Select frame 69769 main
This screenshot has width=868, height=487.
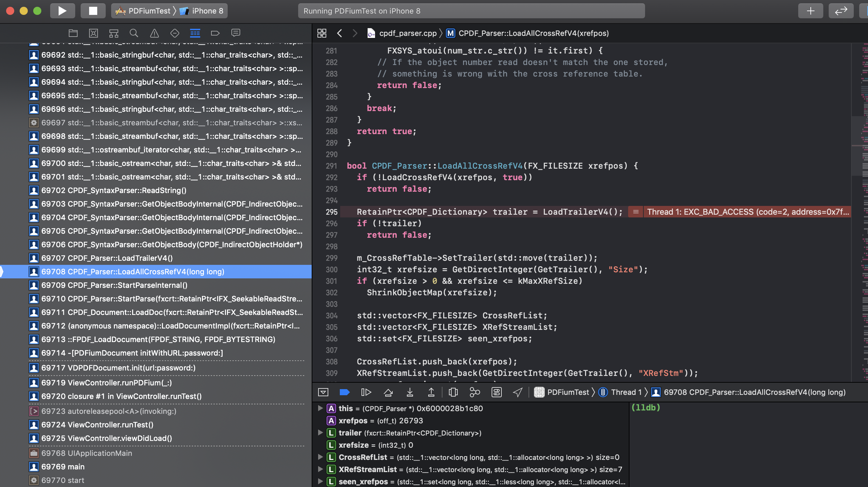tap(156, 467)
